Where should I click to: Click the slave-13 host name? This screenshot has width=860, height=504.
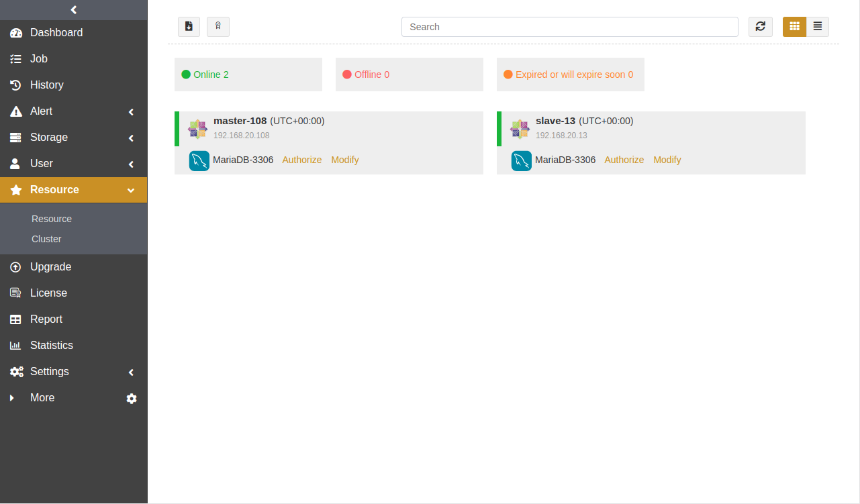click(555, 121)
